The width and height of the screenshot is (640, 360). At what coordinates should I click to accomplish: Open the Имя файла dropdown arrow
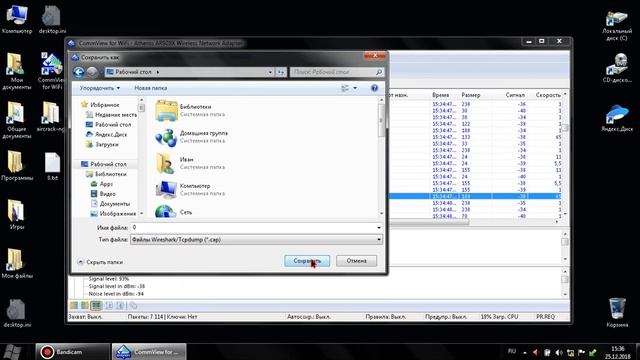[x=379, y=228]
